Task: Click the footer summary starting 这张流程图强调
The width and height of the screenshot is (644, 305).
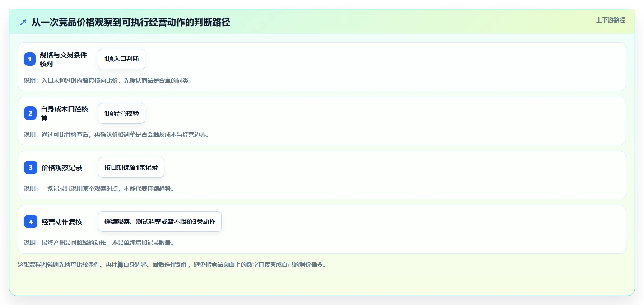Action: tap(172, 264)
